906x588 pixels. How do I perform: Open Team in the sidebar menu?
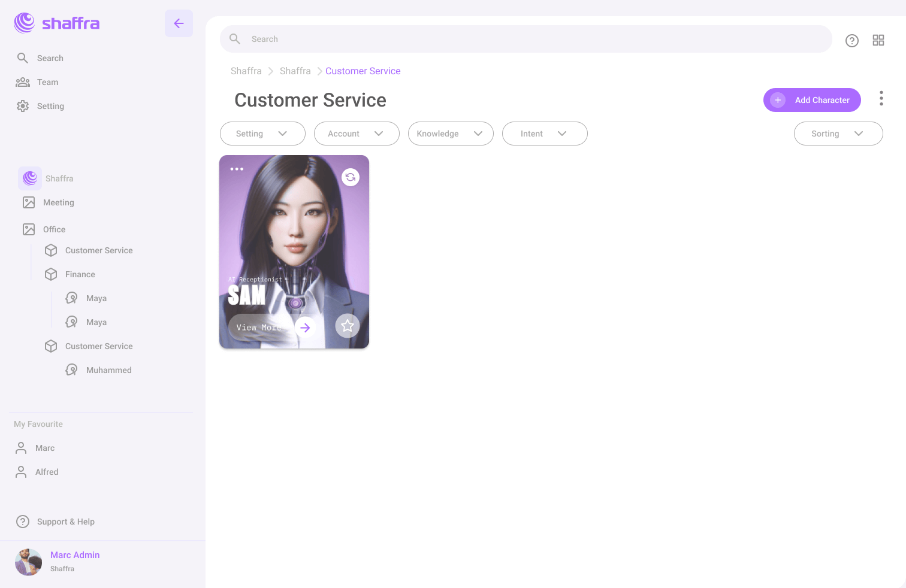[47, 82]
